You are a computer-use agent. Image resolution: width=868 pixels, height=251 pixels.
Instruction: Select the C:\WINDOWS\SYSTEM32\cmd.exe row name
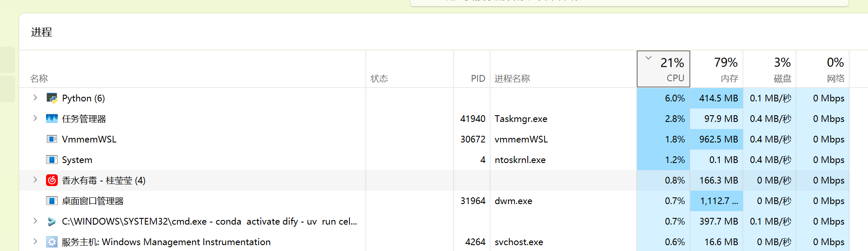pos(209,221)
